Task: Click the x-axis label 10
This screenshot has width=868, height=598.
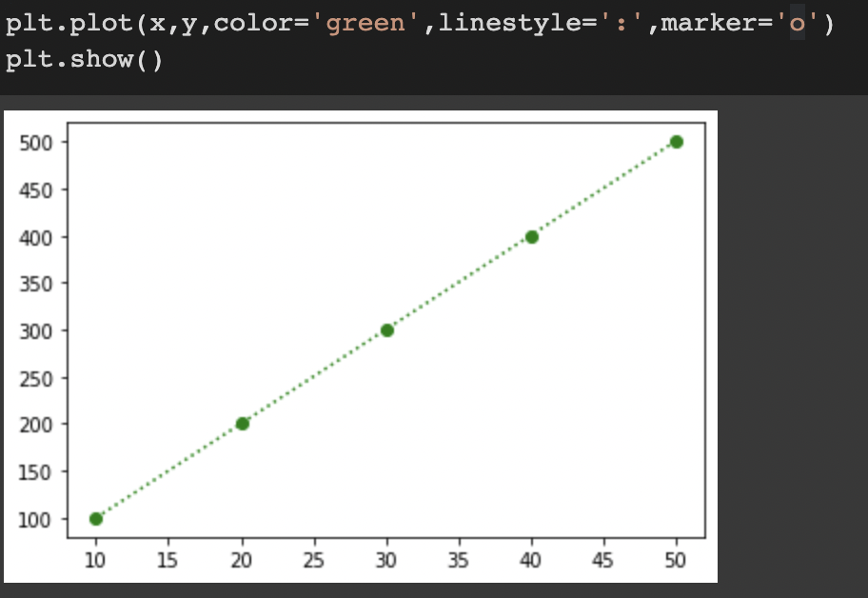Action: pos(94,560)
